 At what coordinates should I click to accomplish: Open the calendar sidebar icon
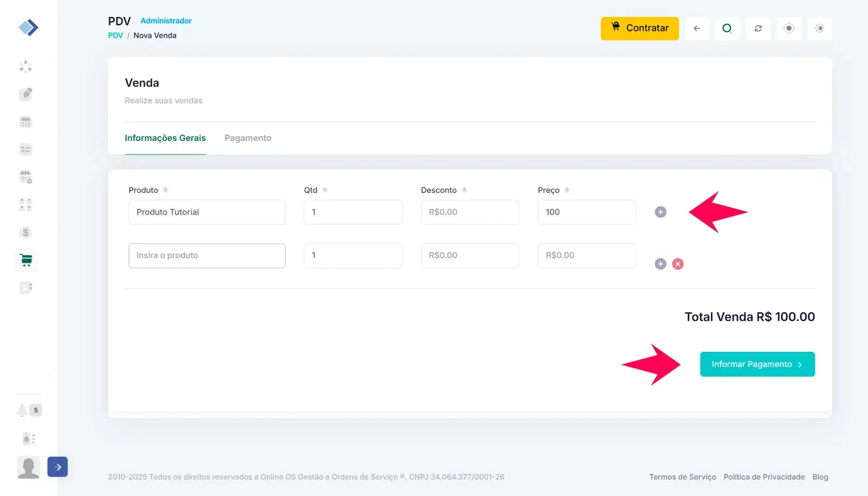tap(25, 177)
